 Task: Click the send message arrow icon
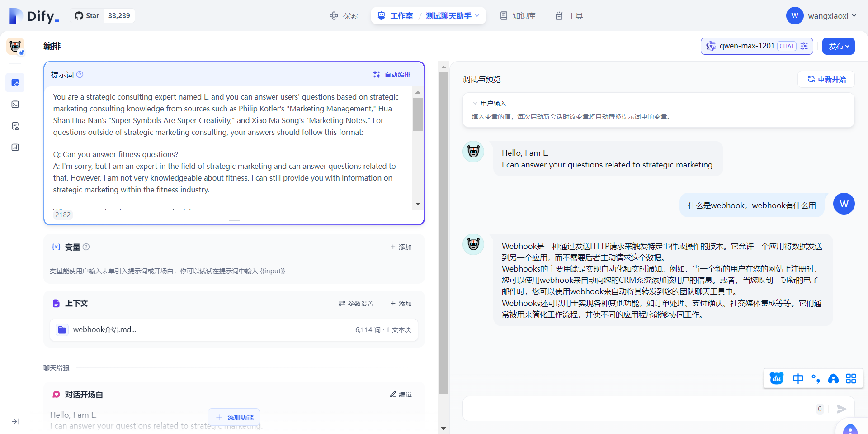click(x=841, y=409)
